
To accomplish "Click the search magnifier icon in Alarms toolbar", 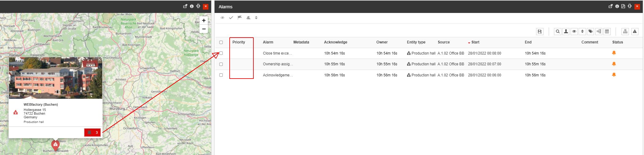I will (x=557, y=31).
